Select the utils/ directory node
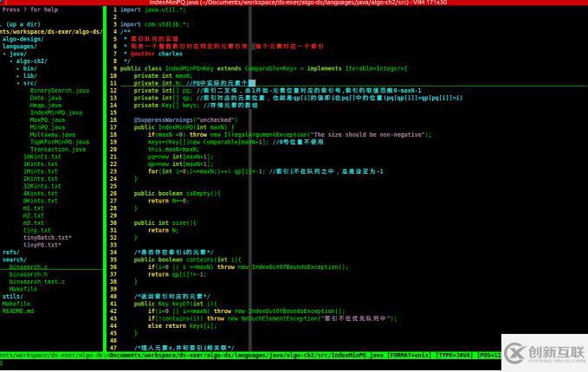This screenshot has width=588, height=372. coord(13,297)
